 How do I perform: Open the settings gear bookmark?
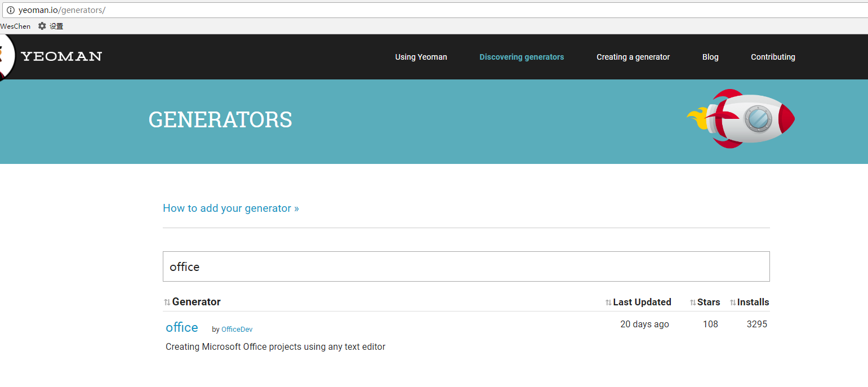coord(50,26)
